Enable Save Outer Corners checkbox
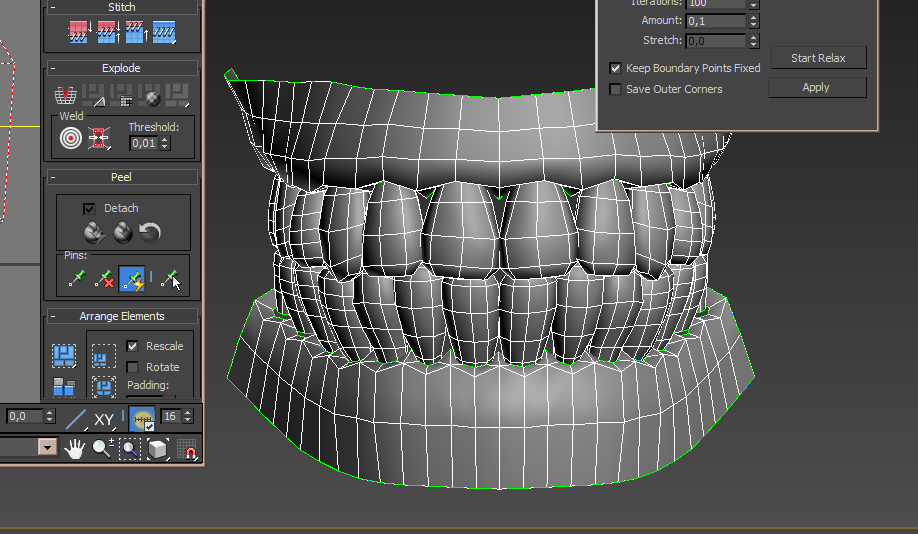Image resolution: width=918 pixels, height=534 pixels. 616,89
